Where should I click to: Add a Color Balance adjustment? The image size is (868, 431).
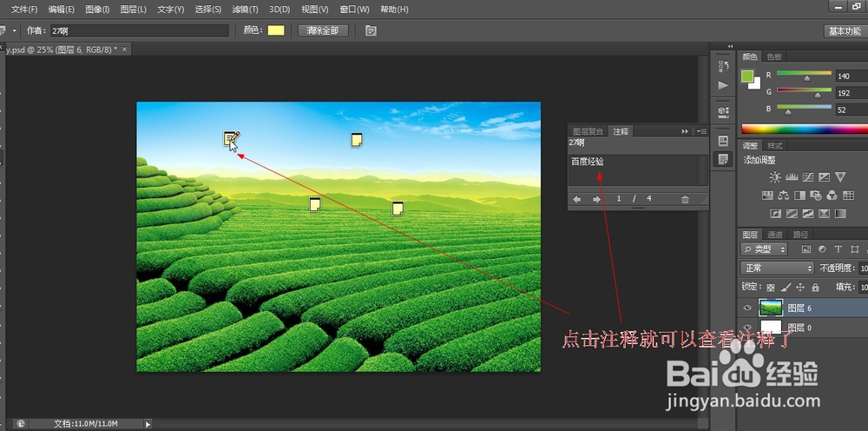pyautogui.click(x=783, y=196)
